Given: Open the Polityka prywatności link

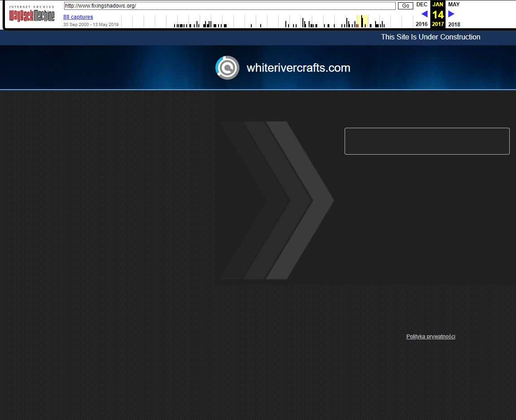Looking at the screenshot, I should 430,337.
